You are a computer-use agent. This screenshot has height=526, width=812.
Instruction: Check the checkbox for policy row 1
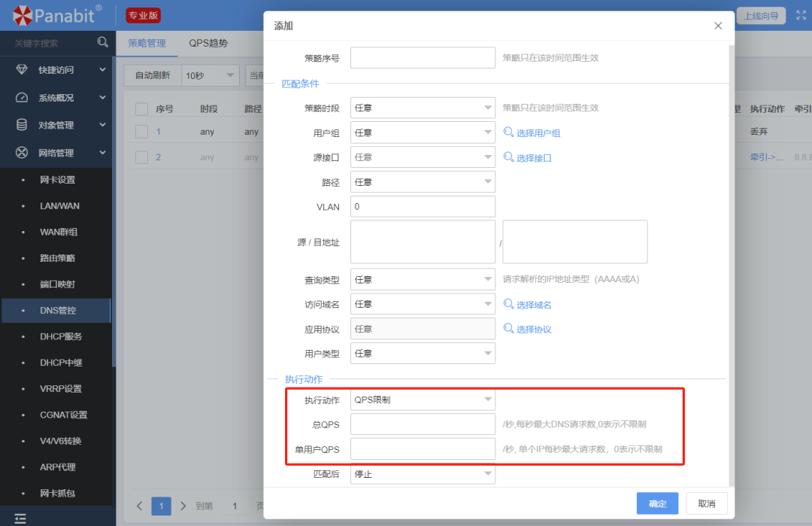click(x=141, y=132)
